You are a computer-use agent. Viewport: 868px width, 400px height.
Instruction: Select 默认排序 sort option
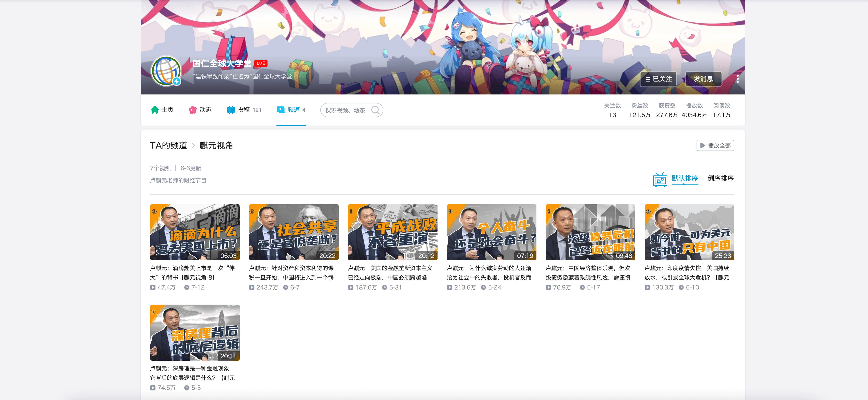pos(684,178)
